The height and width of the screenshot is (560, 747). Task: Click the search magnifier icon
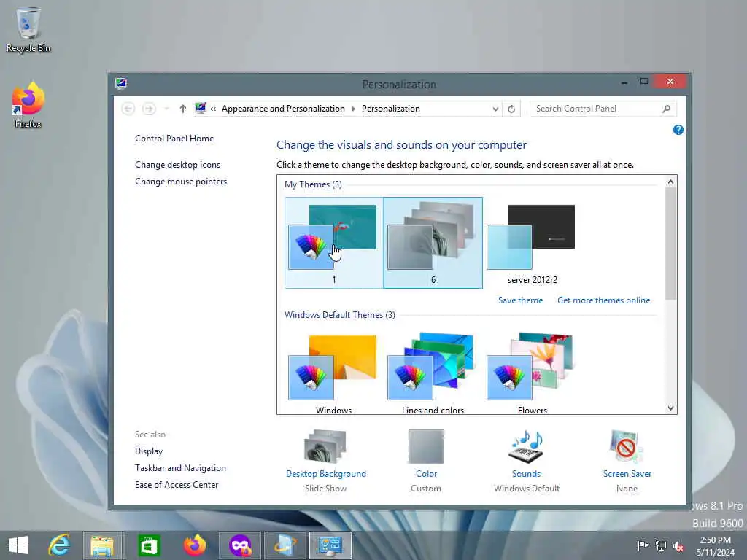(x=667, y=109)
